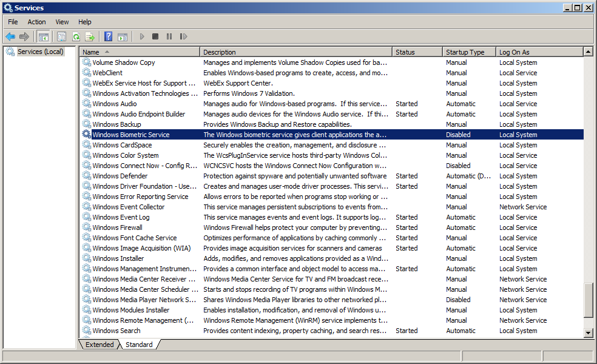The height and width of the screenshot is (364, 597).
Task: Select Windows Media Center Receiver service
Action: [x=332, y=279]
